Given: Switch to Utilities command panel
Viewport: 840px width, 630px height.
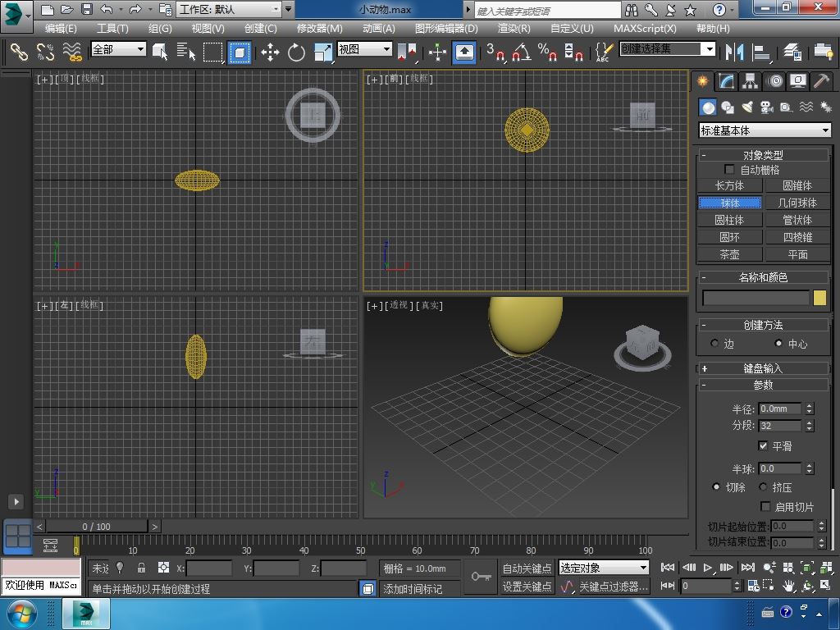Looking at the screenshot, I should pos(821,81).
